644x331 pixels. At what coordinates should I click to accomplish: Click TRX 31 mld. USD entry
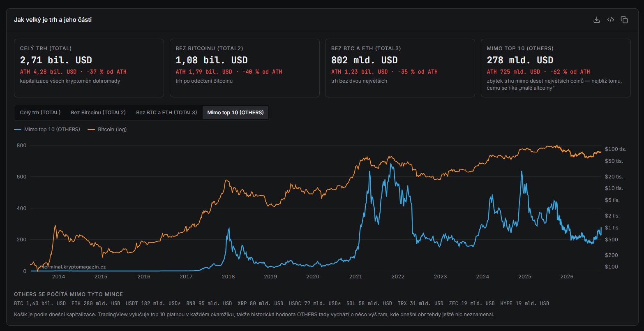pyautogui.click(x=421, y=303)
